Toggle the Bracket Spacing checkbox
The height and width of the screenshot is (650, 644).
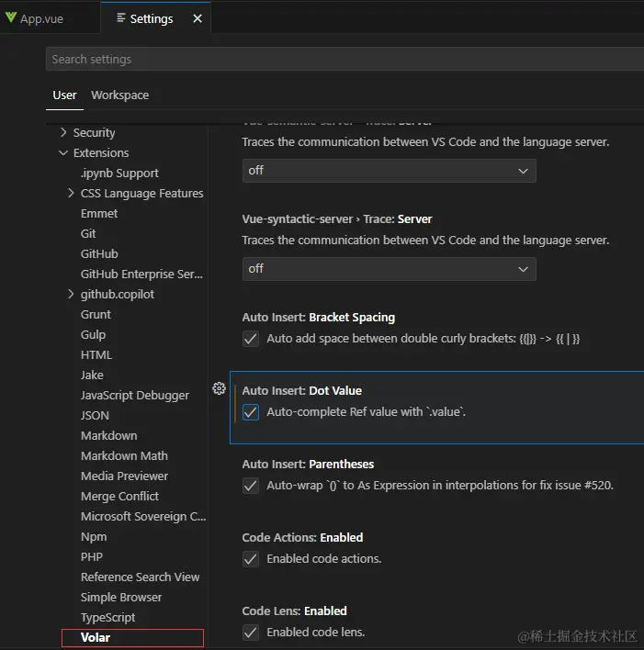251,339
